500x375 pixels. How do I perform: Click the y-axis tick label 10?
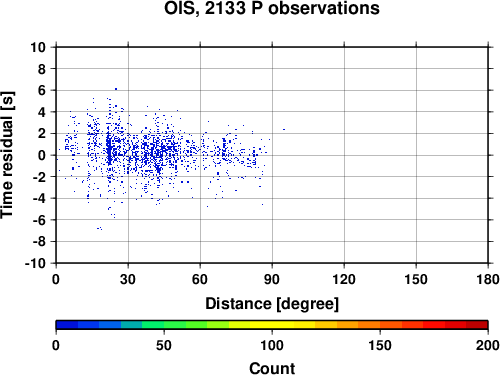tap(38, 47)
